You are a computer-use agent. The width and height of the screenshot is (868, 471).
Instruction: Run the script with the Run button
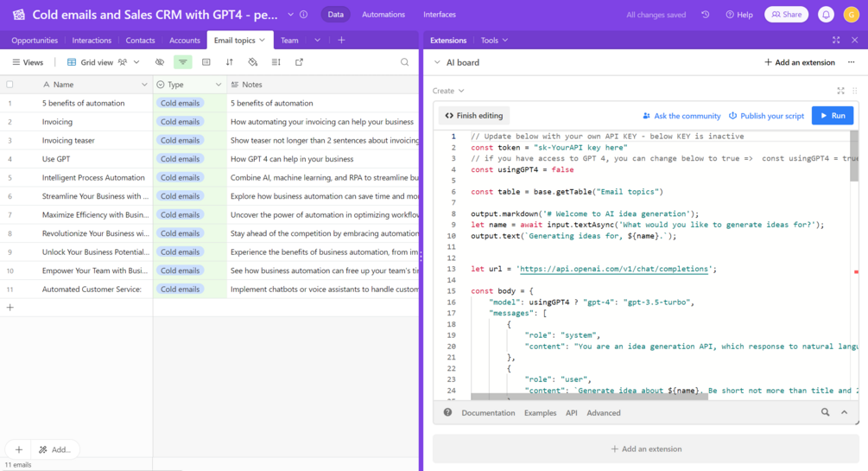pos(833,115)
